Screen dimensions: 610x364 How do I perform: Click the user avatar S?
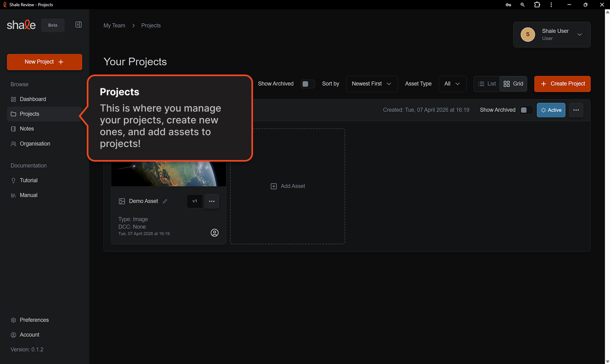click(528, 35)
